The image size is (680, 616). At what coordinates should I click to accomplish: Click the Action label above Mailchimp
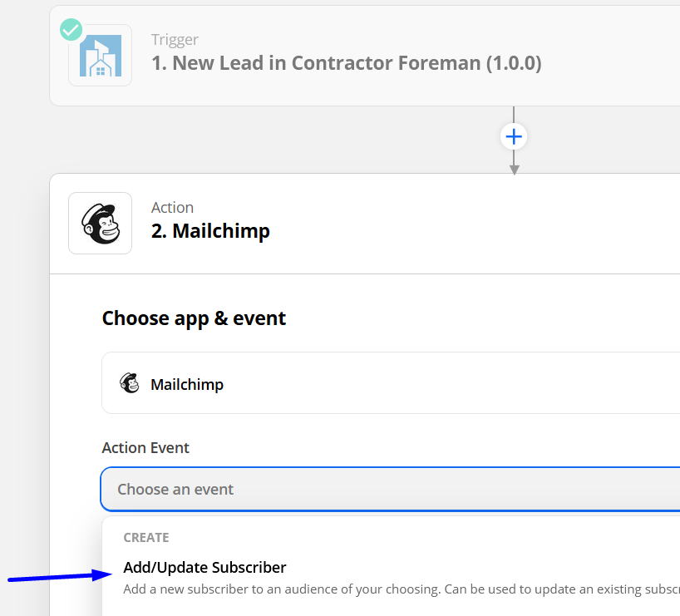click(x=172, y=207)
